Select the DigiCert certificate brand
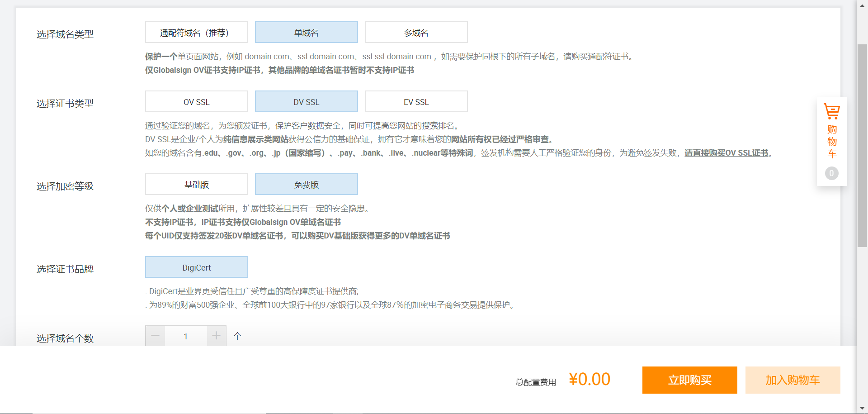Screen dimensions: 868x414 [196, 267]
